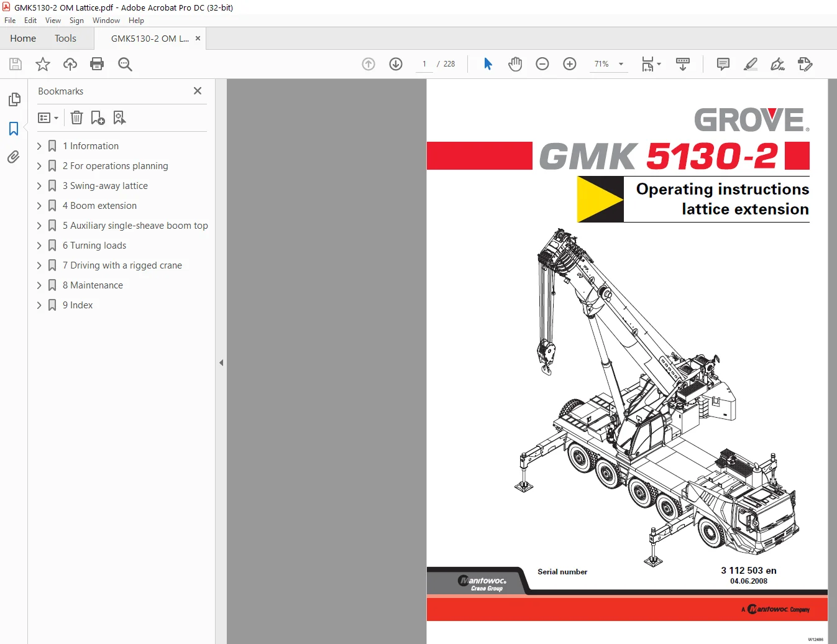Toggle the Bookmarks panel sidebar icon
The height and width of the screenshot is (644, 837).
pyautogui.click(x=14, y=129)
